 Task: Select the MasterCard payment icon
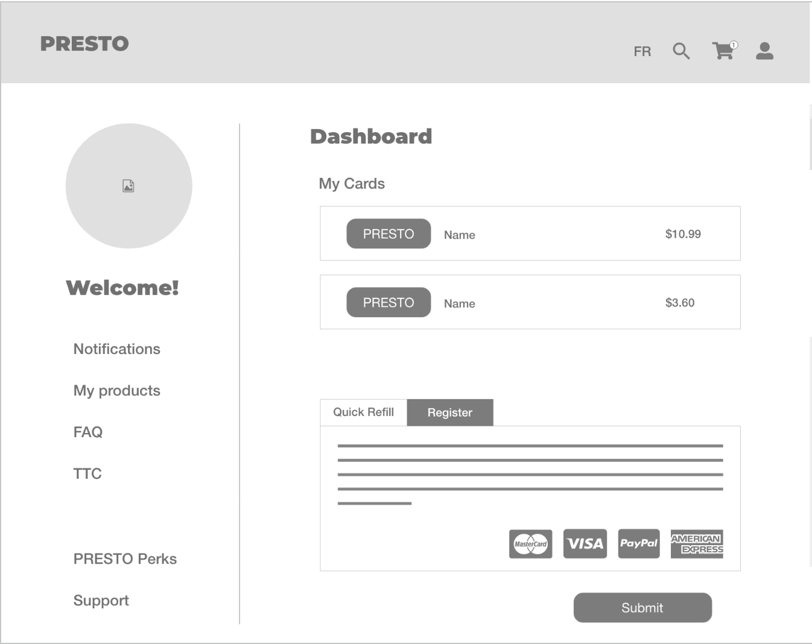coord(531,544)
